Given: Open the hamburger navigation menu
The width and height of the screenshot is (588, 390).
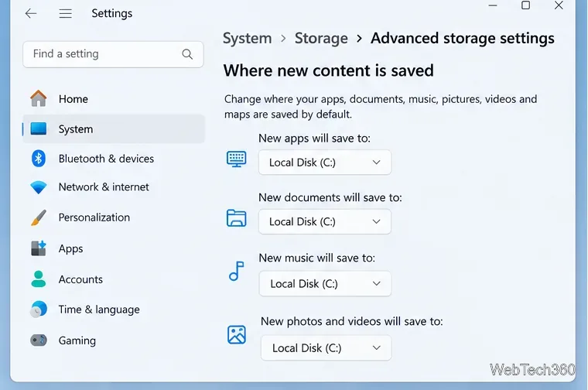Looking at the screenshot, I should pos(65,13).
